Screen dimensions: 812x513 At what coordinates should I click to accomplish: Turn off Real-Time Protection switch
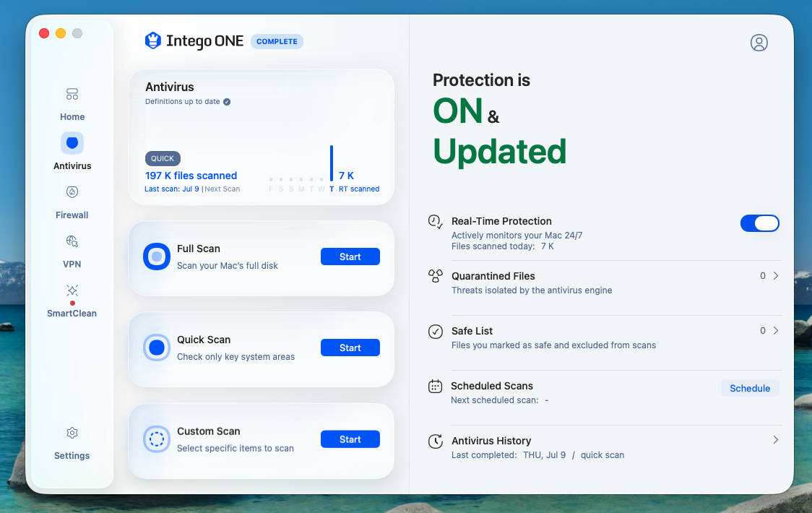tap(760, 223)
